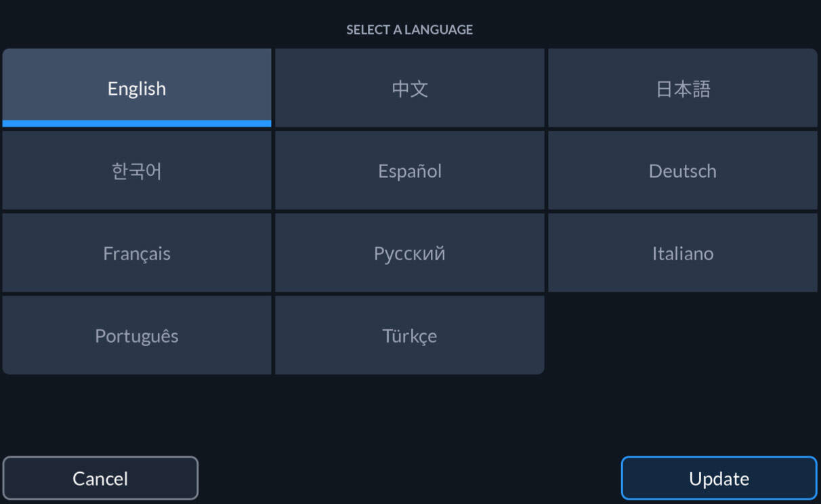Select the English language tile
This screenshot has width=821, height=504.
coord(137,87)
